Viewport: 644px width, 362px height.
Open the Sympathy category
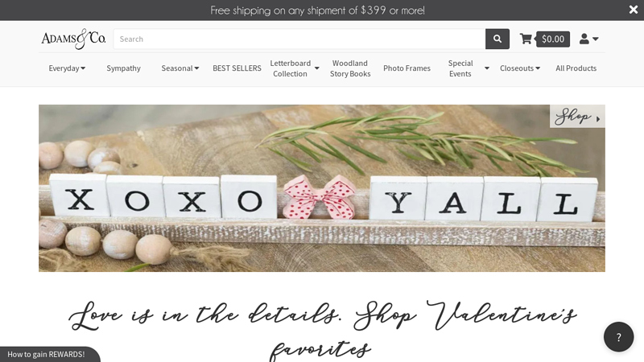click(x=124, y=68)
